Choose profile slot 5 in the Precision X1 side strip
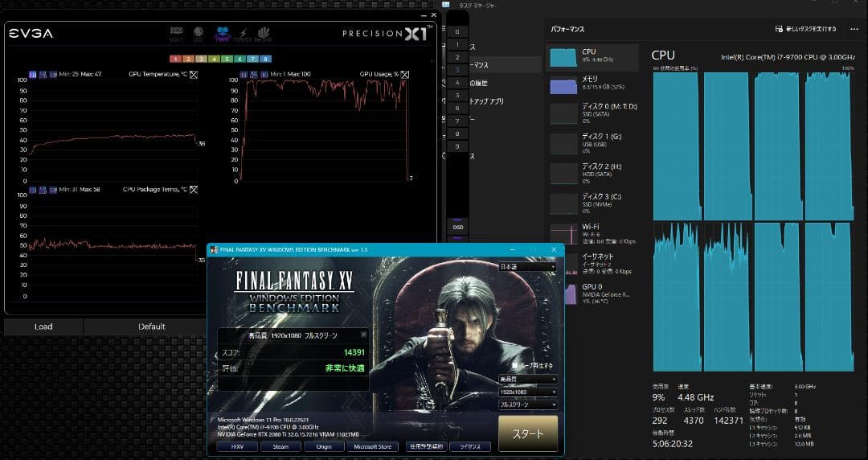Screen dimensions: 868x460 457,96
